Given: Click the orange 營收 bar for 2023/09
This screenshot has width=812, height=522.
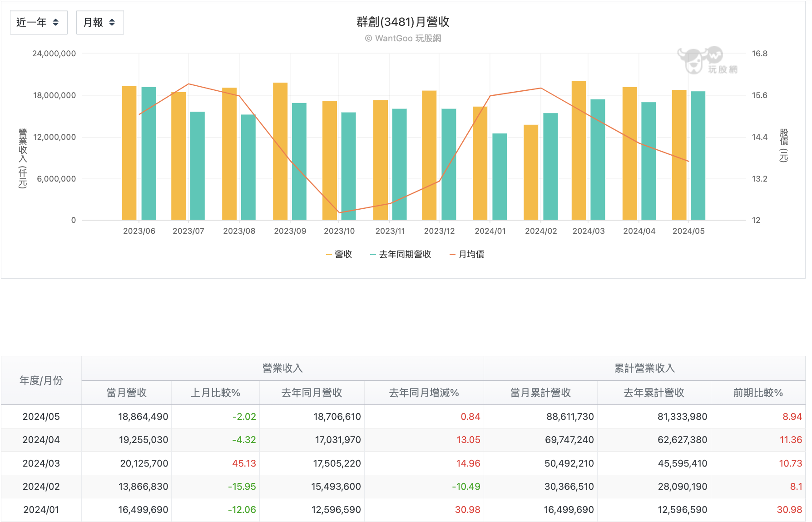Looking at the screenshot, I should point(280,152).
